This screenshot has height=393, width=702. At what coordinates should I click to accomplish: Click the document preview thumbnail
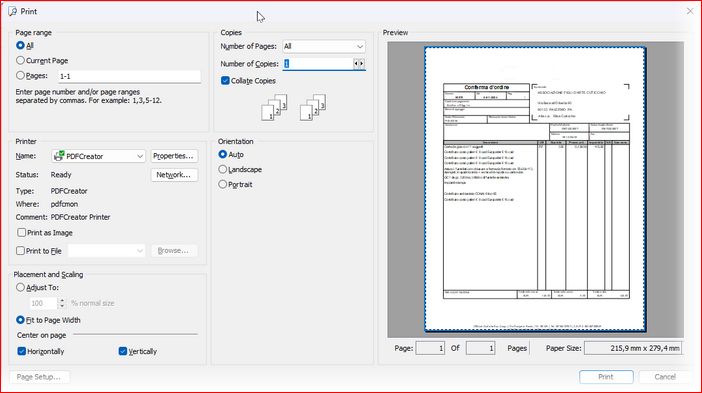coord(535,189)
